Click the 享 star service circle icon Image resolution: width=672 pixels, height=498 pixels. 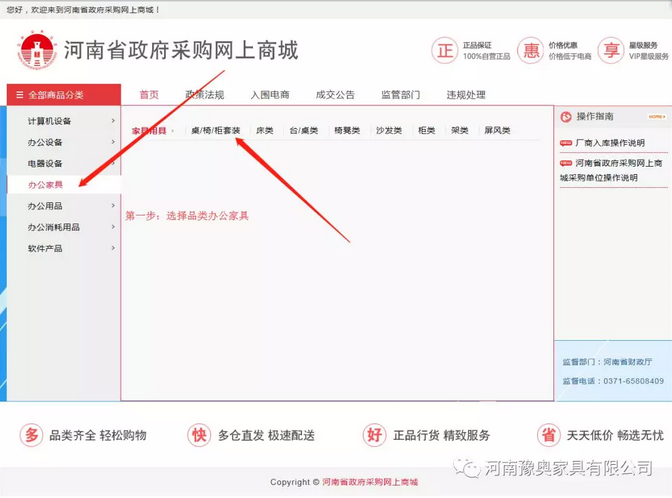point(611,51)
